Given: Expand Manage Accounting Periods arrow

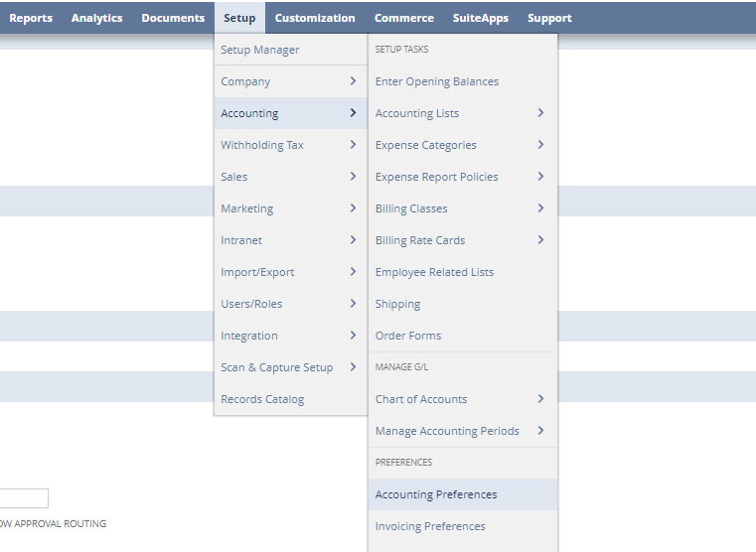Looking at the screenshot, I should (540, 431).
